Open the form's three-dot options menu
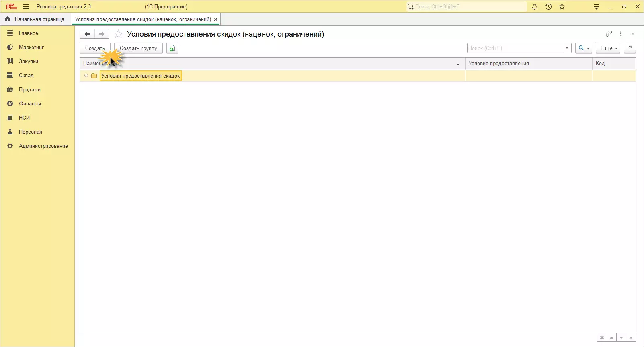The height and width of the screenshot is (347, 644). coord(621,34)
